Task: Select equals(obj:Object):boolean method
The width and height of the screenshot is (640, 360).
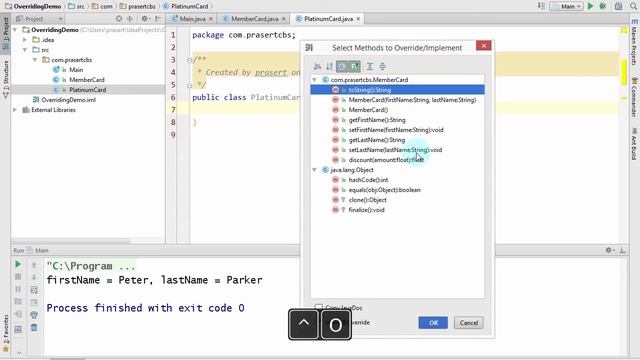Action: point(384,190)
